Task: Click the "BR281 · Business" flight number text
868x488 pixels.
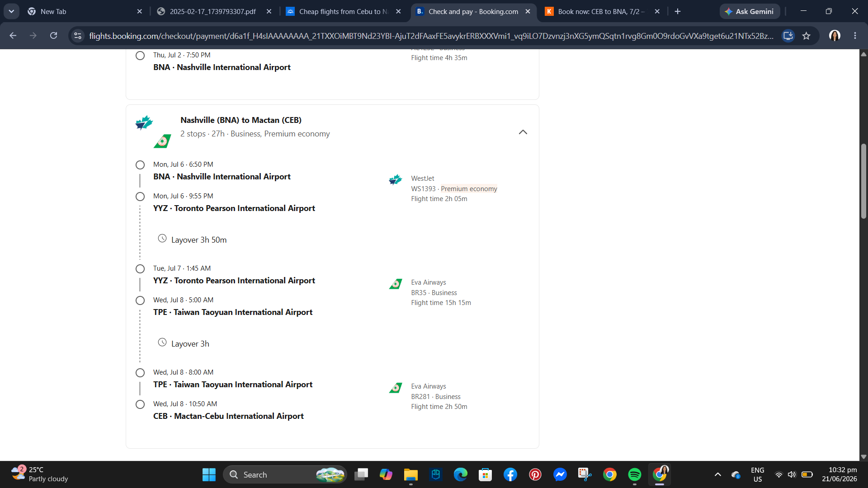Action: click(436, 397)
